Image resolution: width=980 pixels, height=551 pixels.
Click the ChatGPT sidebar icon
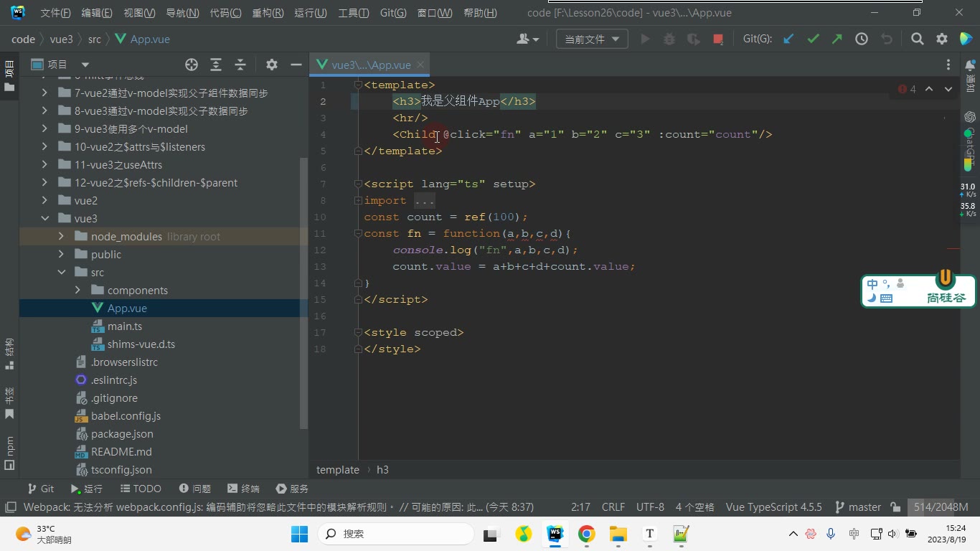(970, 117)
